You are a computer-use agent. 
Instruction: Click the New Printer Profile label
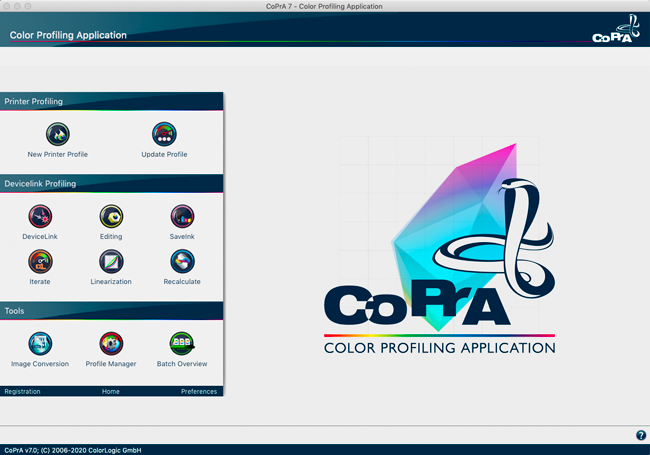click(x=58, y=154)
